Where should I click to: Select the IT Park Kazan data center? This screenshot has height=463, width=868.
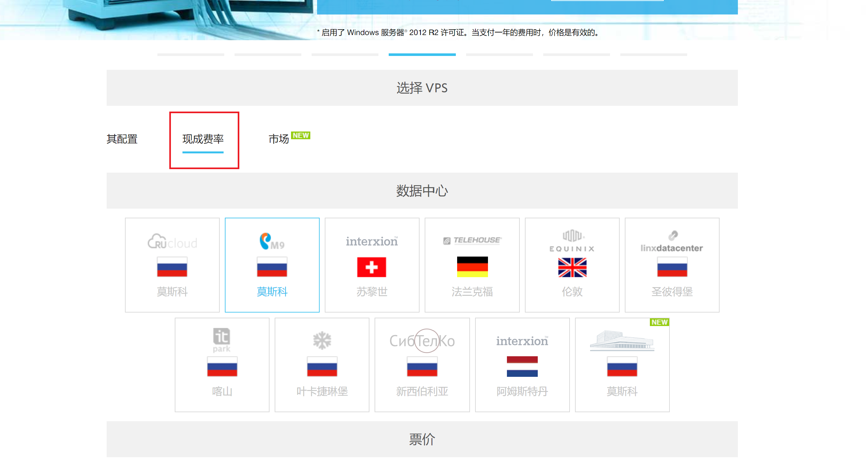pos(222,365)
